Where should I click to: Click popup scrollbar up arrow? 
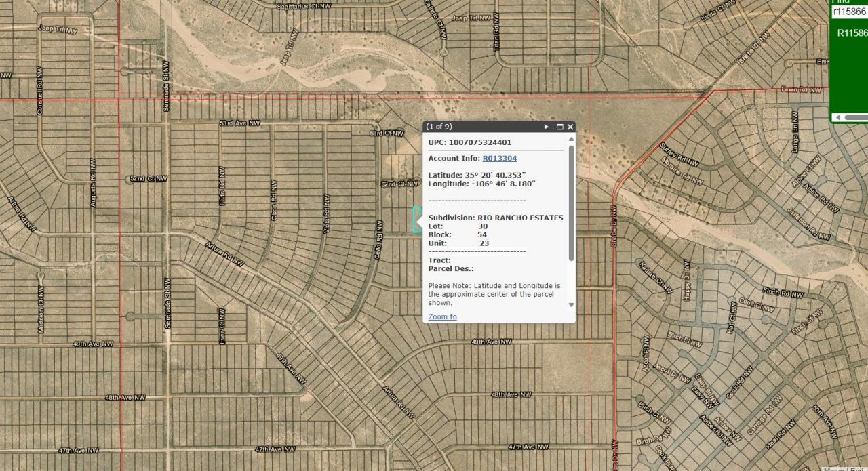pos(571,139)
